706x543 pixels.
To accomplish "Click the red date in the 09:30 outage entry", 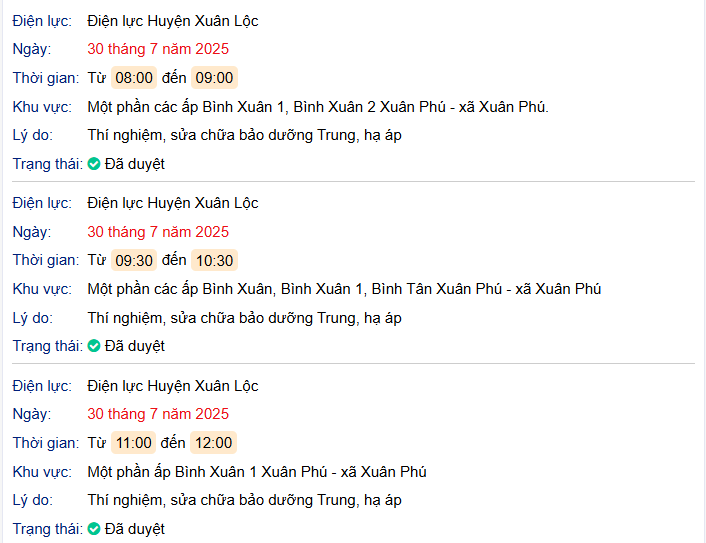I will click(158, 232).
